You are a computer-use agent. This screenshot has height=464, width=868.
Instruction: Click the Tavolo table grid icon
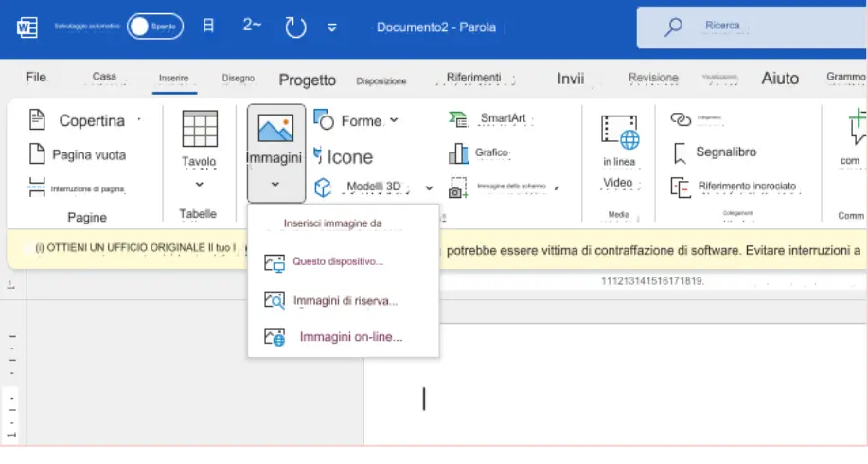200,129
